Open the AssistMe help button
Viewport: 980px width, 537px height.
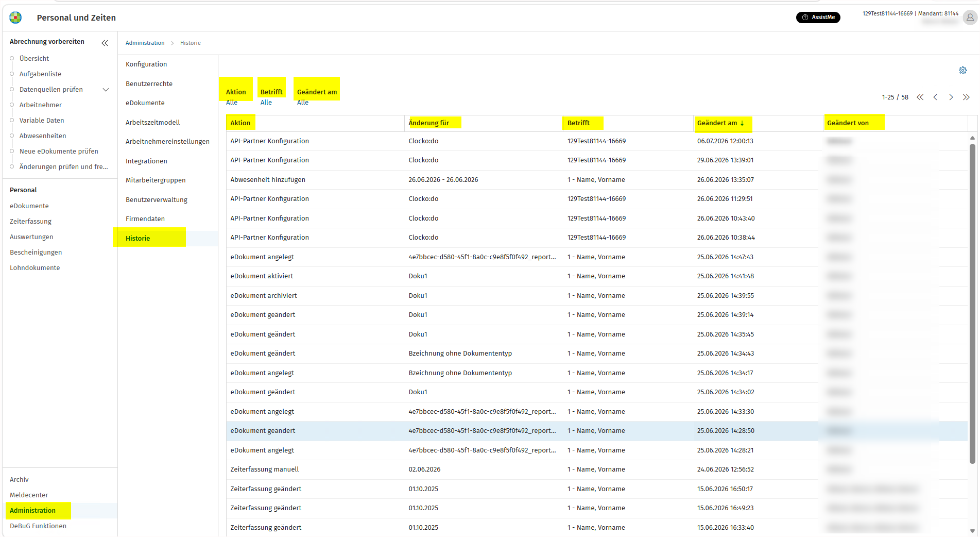(818, 18)
